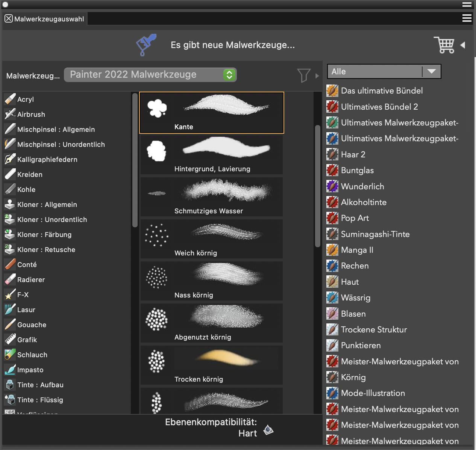The height and width of the screenshot is (450, 476).
Task: Click the new brushes paint icon
Action: click(x=146, y=45)
